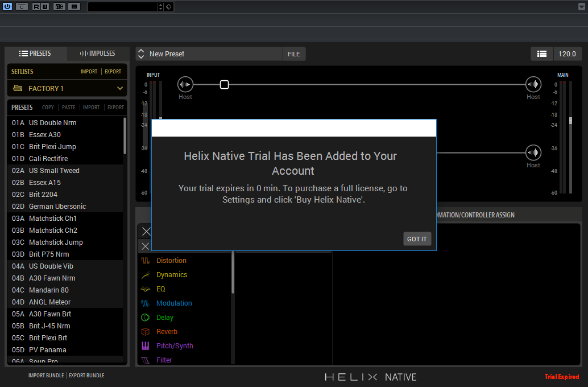Select preset 02C Brit 2204

[65, 195]
